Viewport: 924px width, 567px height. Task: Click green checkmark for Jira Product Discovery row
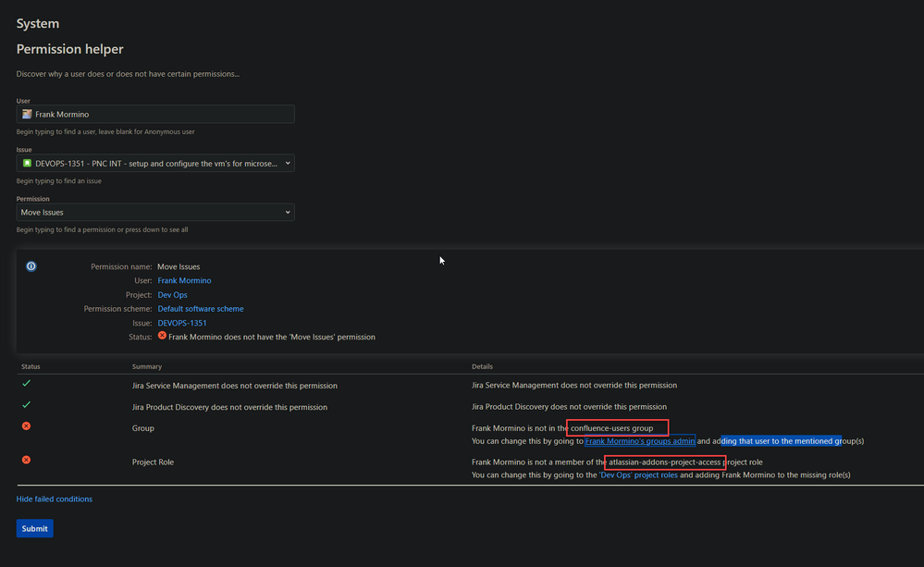tap(27, 405)
